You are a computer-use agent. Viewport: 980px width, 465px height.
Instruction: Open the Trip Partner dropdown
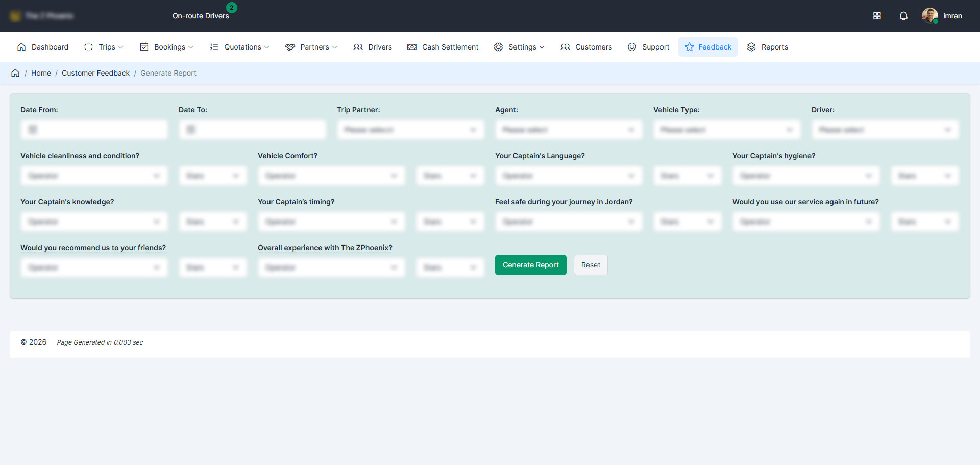(x=410, y=130)
